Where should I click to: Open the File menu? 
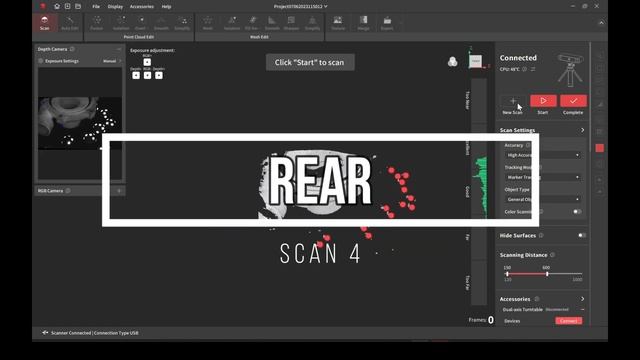pos(96,7)
